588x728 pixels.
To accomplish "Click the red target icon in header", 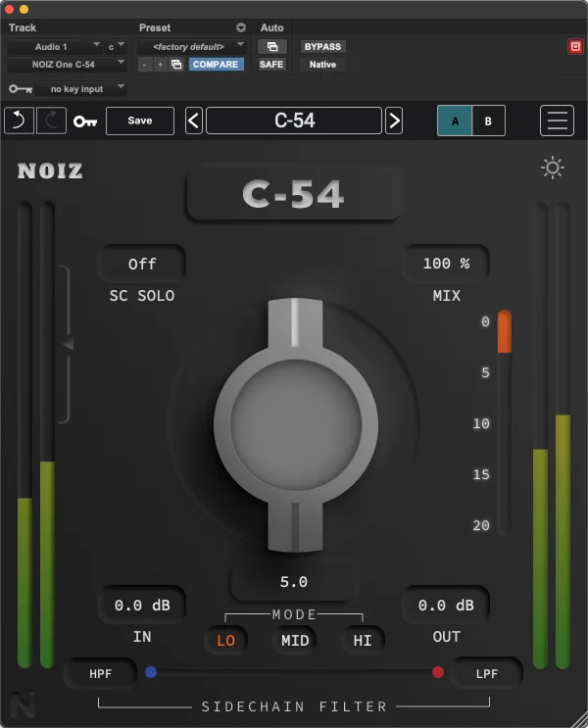I will click(575, 46).
